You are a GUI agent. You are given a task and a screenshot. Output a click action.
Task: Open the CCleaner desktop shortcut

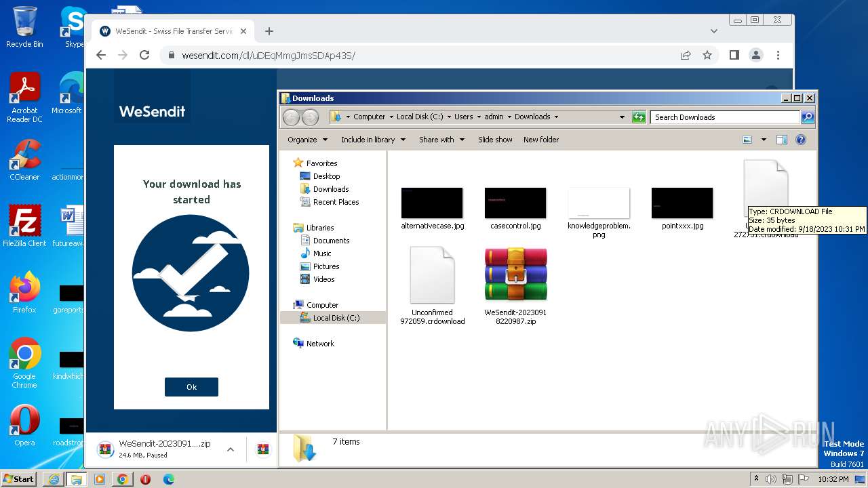pyautogui.click(x=24, y=159)
